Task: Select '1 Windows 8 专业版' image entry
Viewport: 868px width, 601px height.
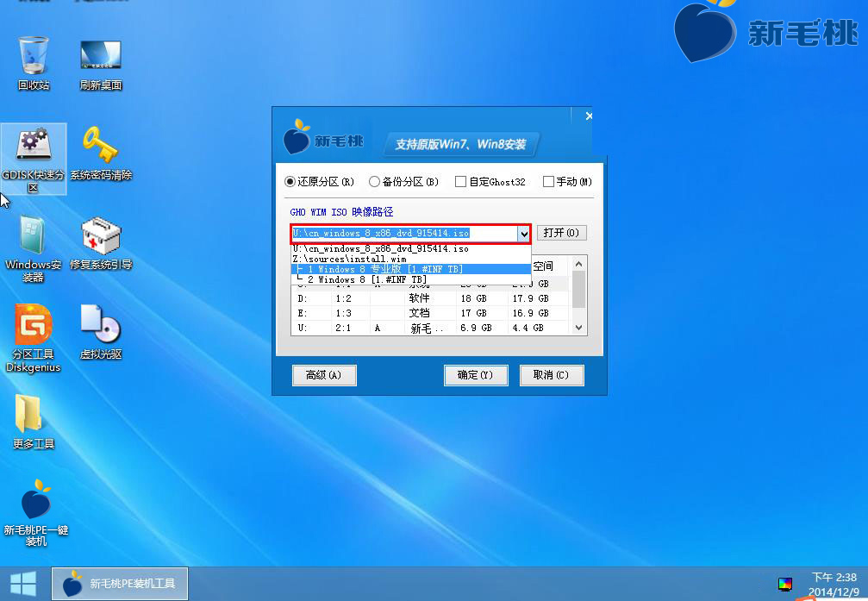Action: [x=411, y=269]
